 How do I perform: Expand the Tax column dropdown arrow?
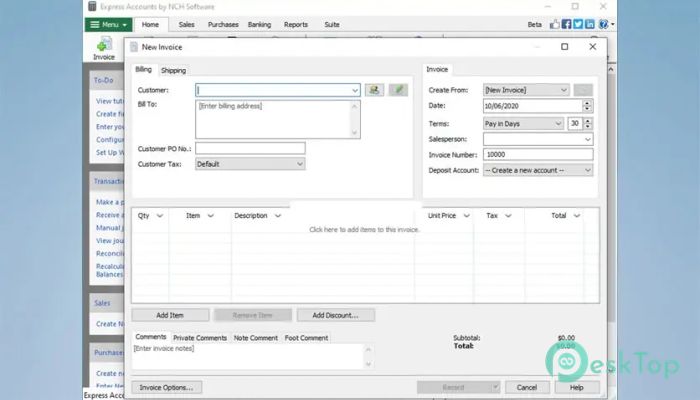click(508, 216)
